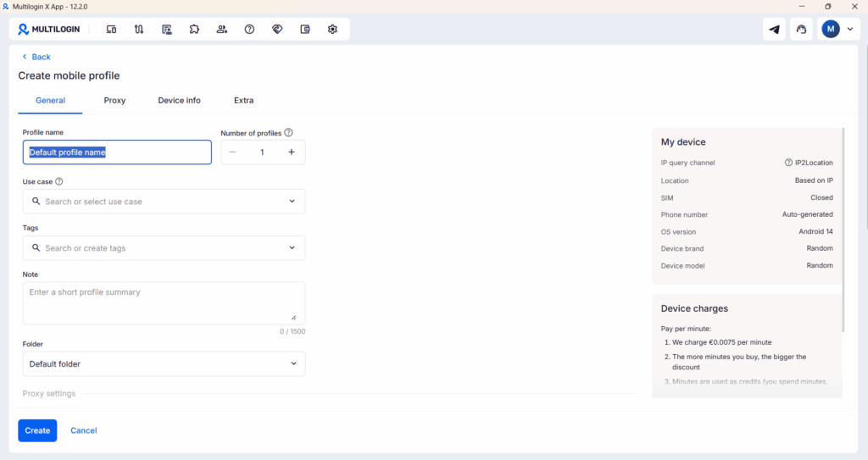
Task: Click the blue Create button
Action: pos(37,430)
